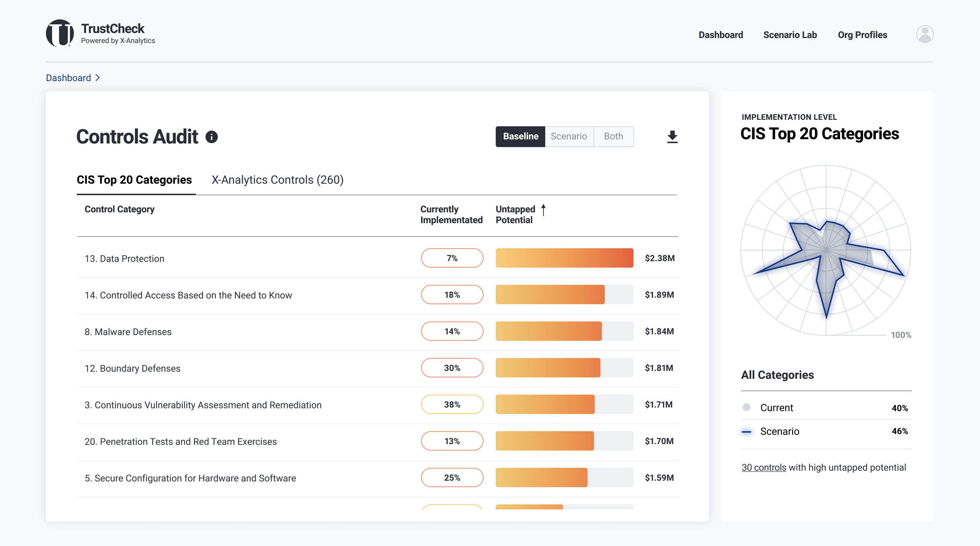The width and height of the screenshot is (980, 546).
Task: Sort by Control Category column header
Action: point(119,209)
